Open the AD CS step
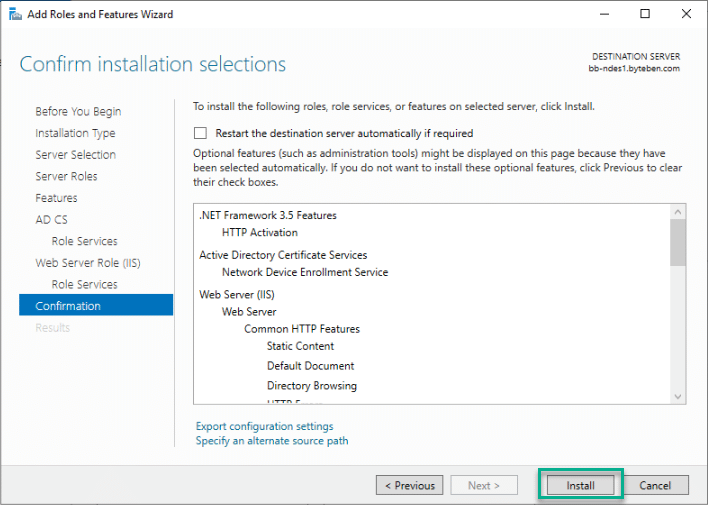 pyautogui.click(x=51, y=220)
